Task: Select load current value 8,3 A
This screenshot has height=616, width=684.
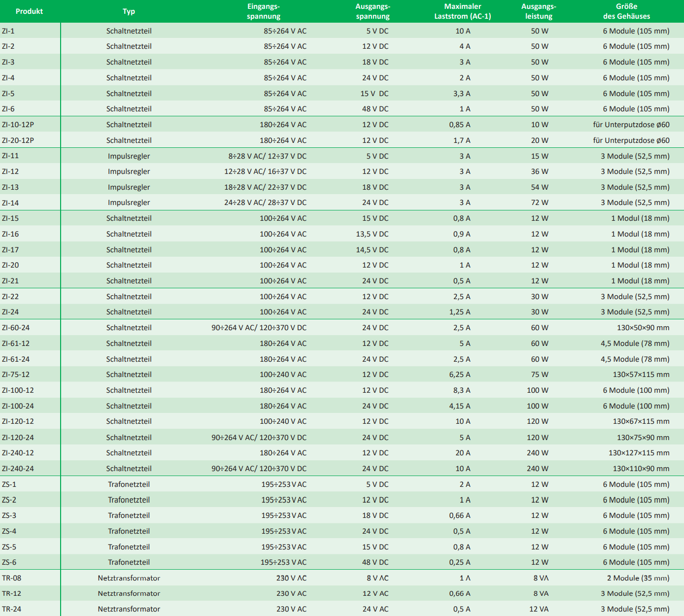Action: [x=462, y=390]
